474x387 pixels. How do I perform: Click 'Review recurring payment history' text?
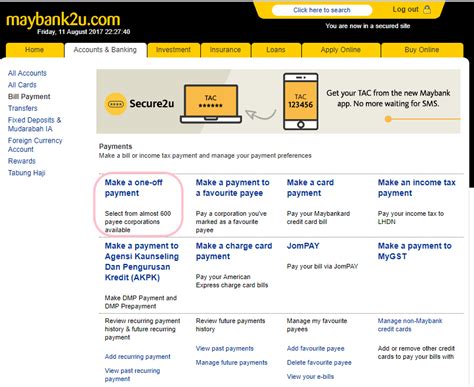142,329
